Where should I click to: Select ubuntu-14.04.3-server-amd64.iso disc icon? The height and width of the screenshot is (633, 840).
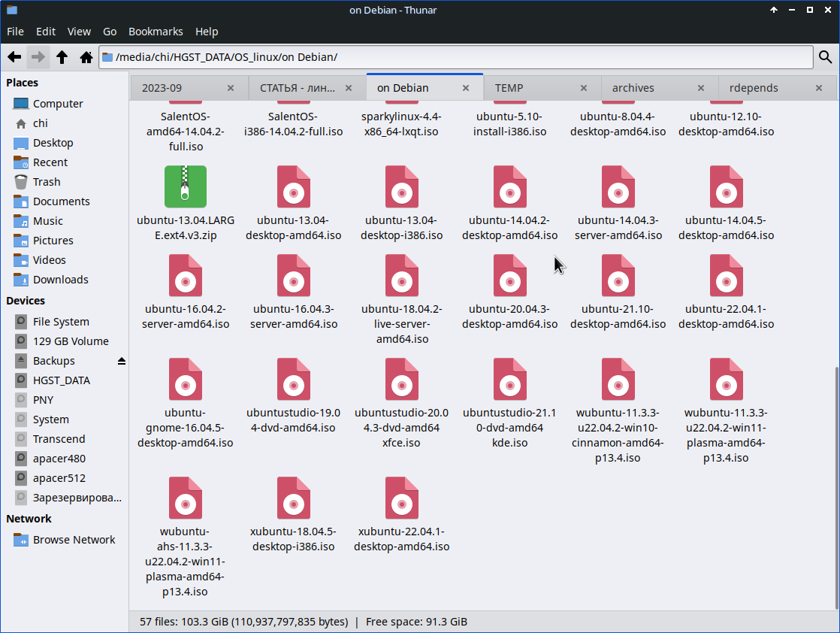pyautogui.click(x=618, y=186)
